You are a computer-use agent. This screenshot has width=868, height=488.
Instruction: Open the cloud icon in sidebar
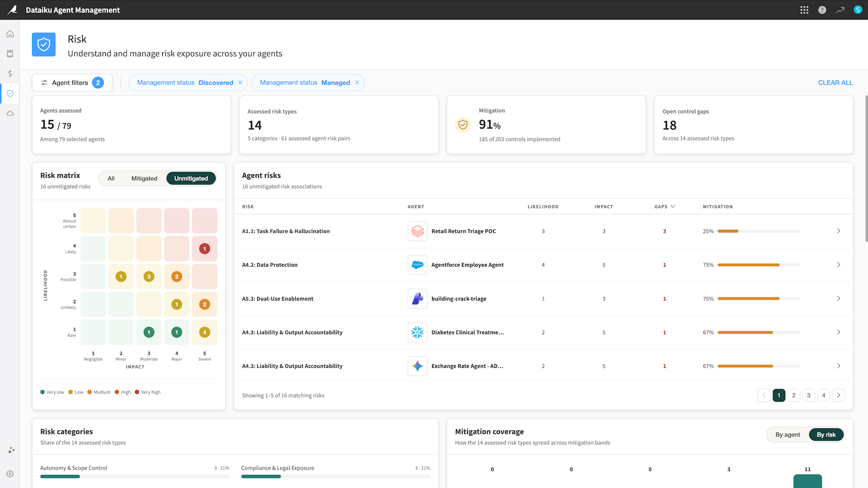[10, 113]
